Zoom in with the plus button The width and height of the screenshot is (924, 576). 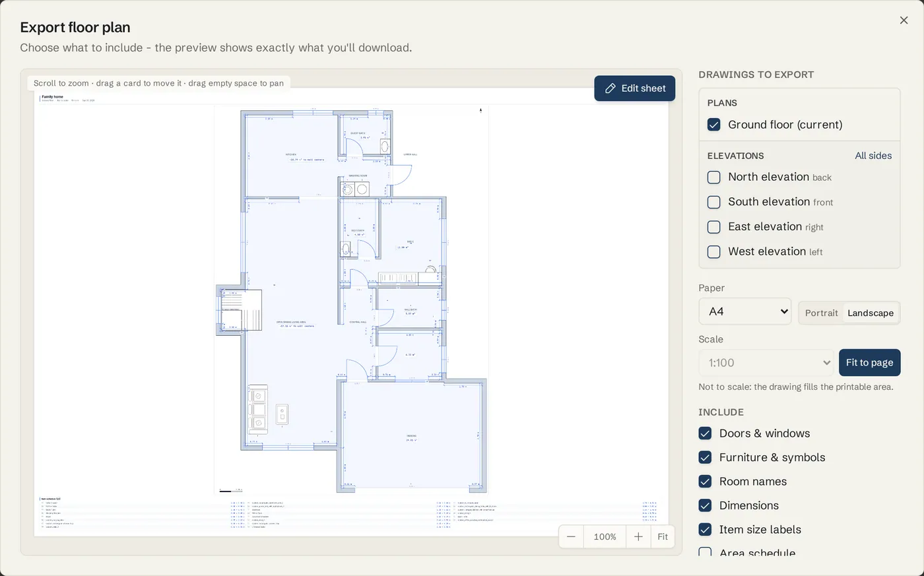click(638, 537)
